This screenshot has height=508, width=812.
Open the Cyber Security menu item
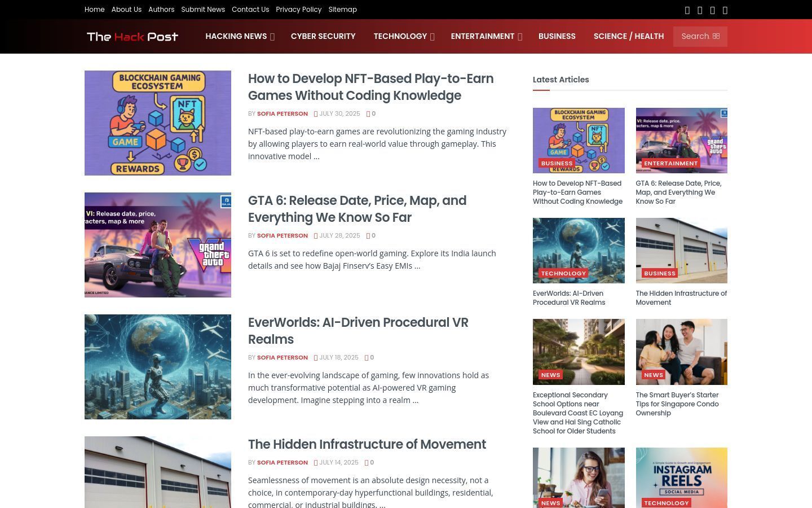[x=323, y=36]
